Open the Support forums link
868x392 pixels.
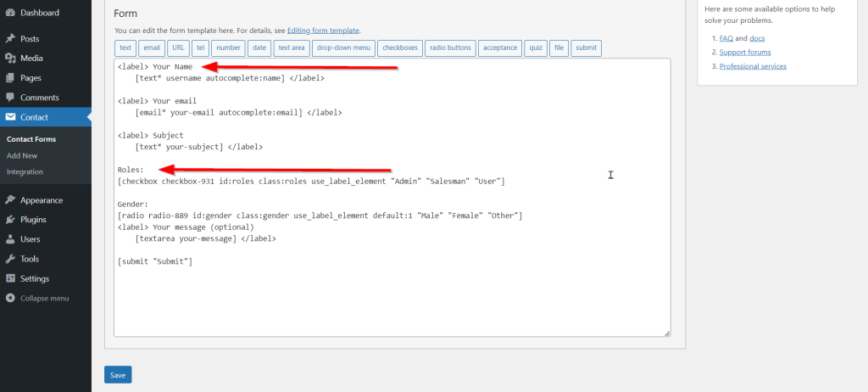pos(745,52)
